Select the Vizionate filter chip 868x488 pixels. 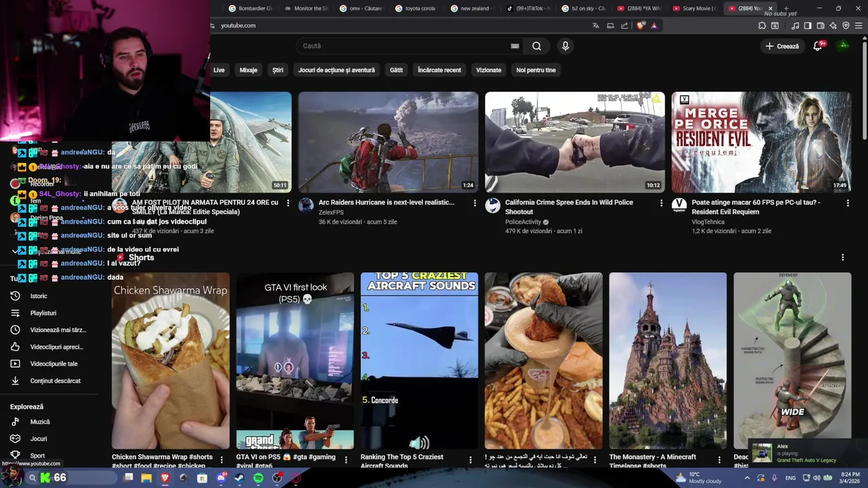[488, 70]
